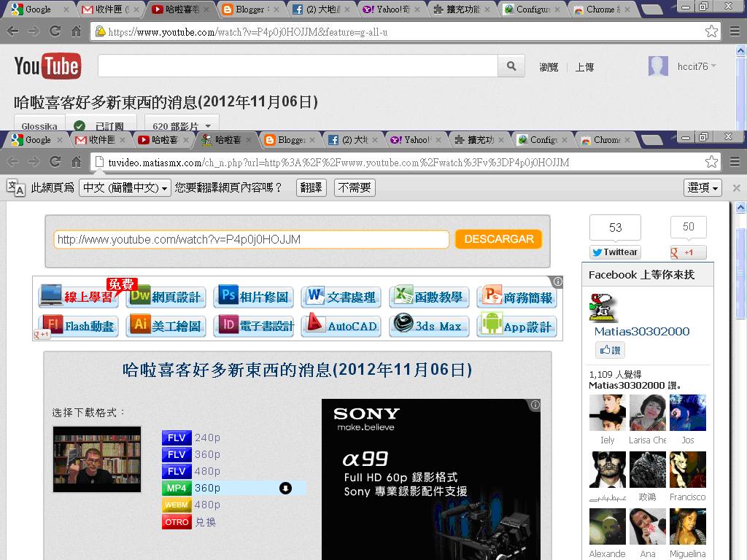The image size is (747, 560).
Task: Click the Twittear button
Action: (x=615, y=252)
